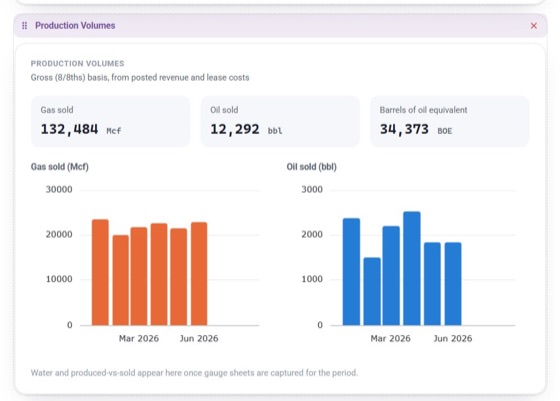Click the Production Volumes panel title

point(75,26)
